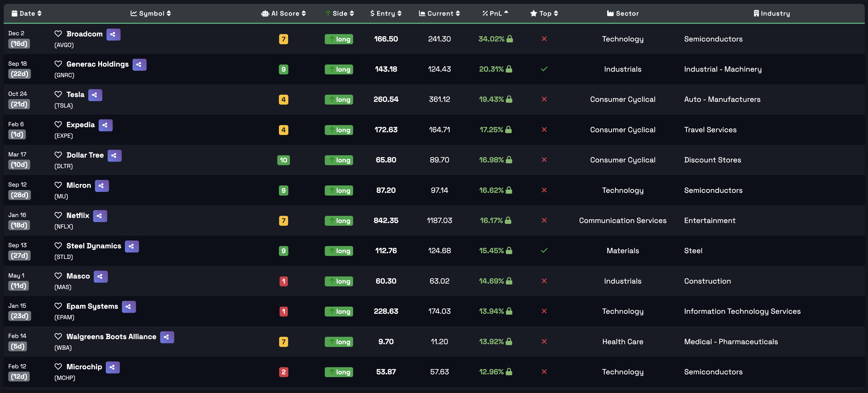Viewport: 868px width, 393px height.
Task: Sort the table by Side column
Action: [340, 13]
